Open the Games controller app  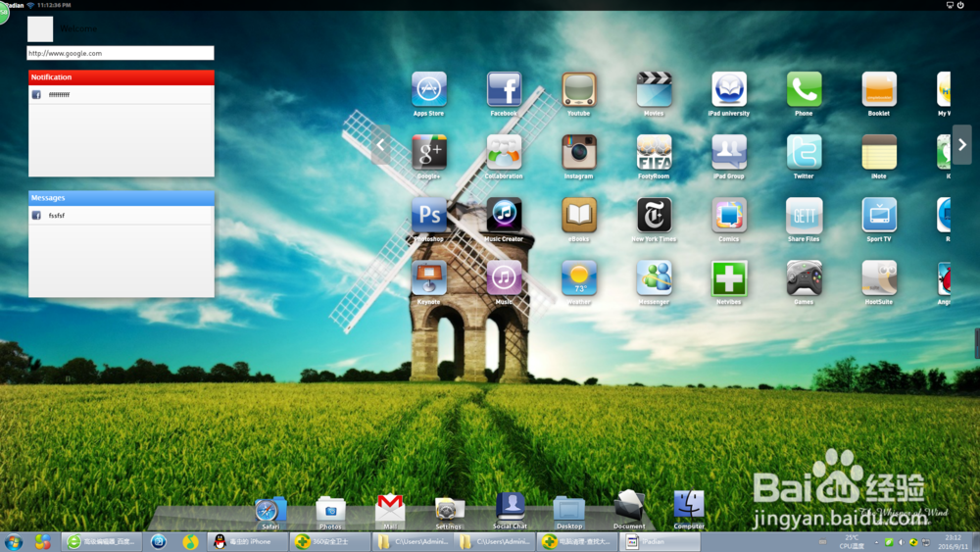coord(804,277)
